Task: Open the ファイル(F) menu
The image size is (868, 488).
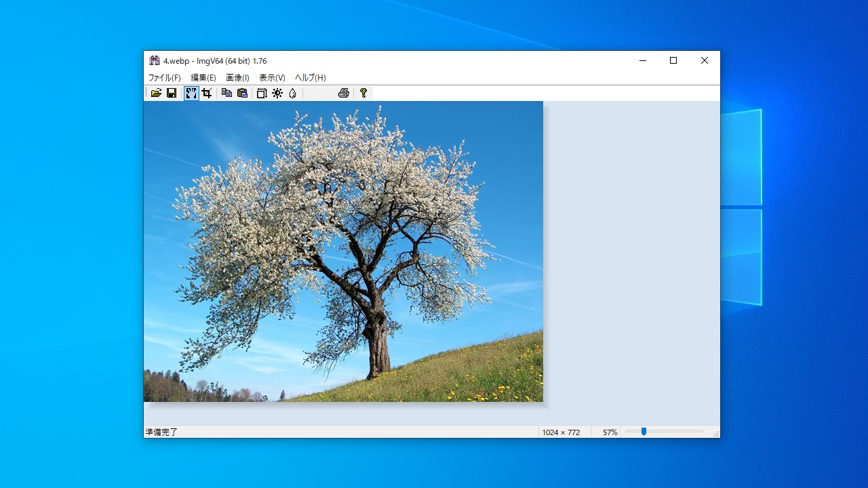Action: click(x=165, y=78)
